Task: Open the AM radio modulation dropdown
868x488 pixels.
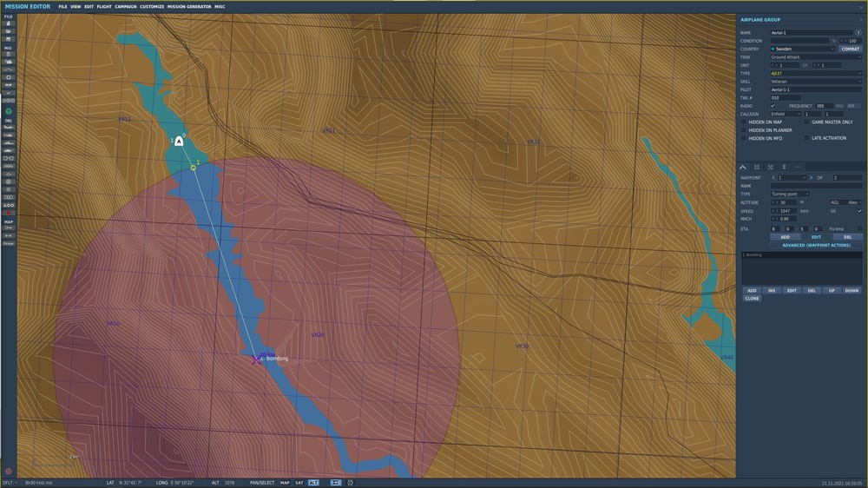Action: click(853, 106)
